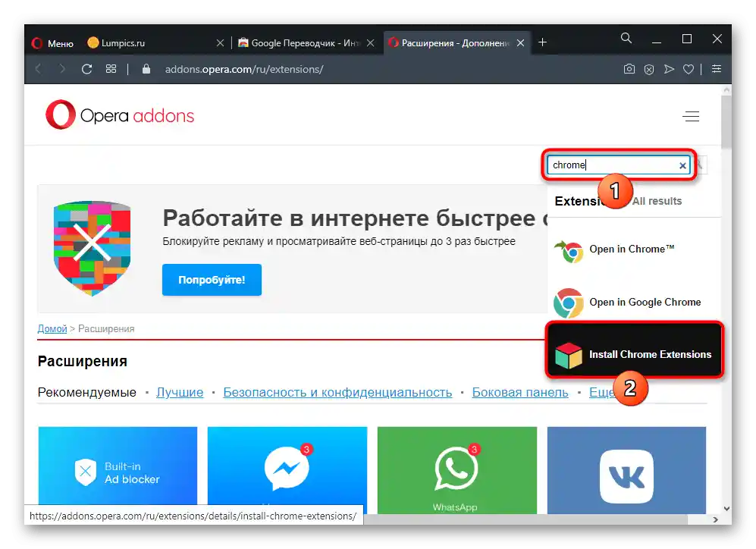Click the Попробуйте! button
Screen dimensions: 756x549
point(212,280)
